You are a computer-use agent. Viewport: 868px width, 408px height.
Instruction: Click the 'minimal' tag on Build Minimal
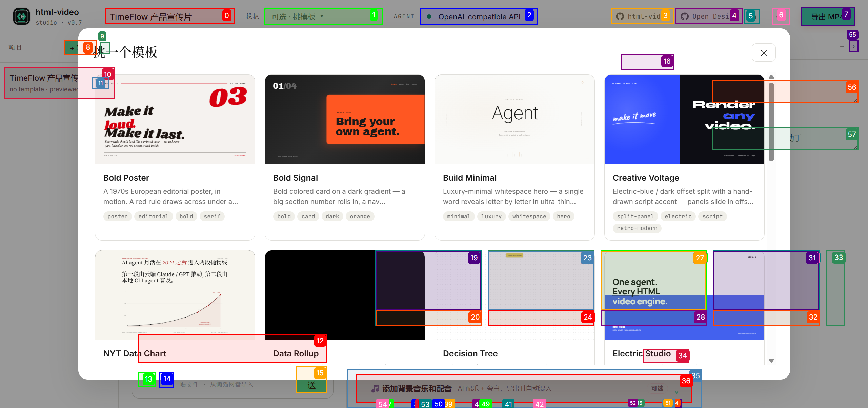click(x=459, y=216)
